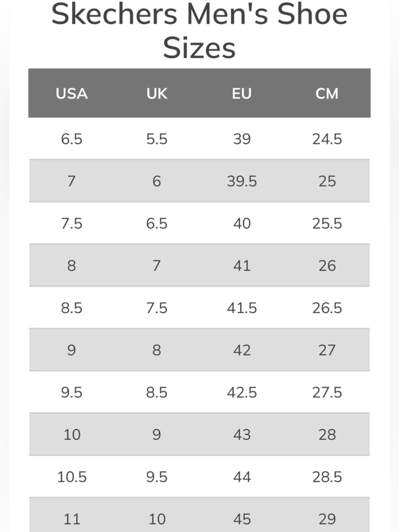399x532 pixels.
Task: Click EU size 39.5 cell
Action: tap(242, 181)
